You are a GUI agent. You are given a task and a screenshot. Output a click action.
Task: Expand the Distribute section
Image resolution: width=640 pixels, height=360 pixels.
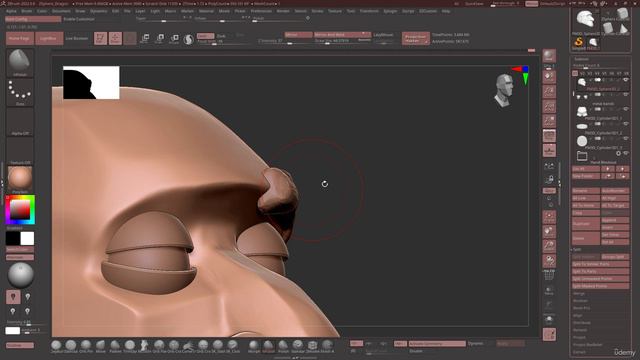point(582,323)
